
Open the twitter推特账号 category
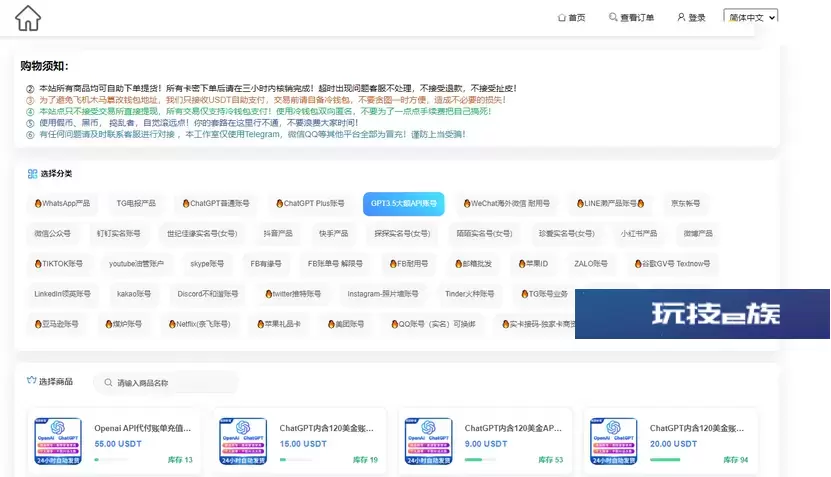point(293,294)
